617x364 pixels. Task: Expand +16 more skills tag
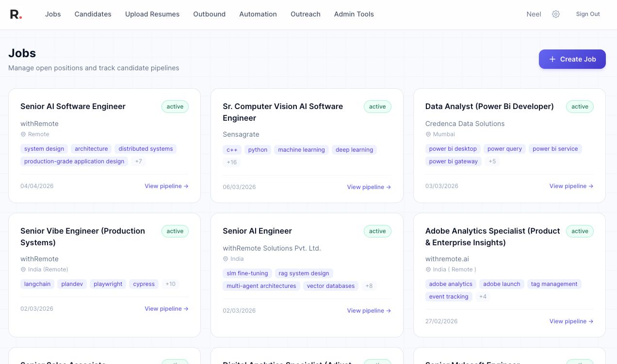(x=232, y=162)
